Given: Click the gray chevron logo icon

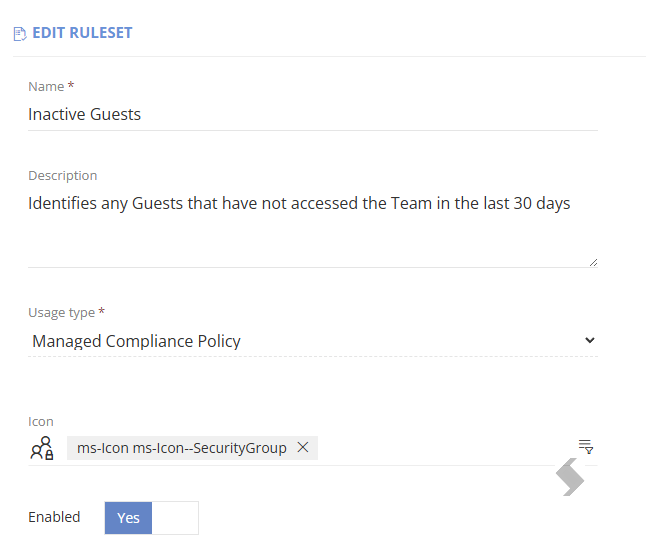Looking at the screenshot, I should (x=570, y=477).
